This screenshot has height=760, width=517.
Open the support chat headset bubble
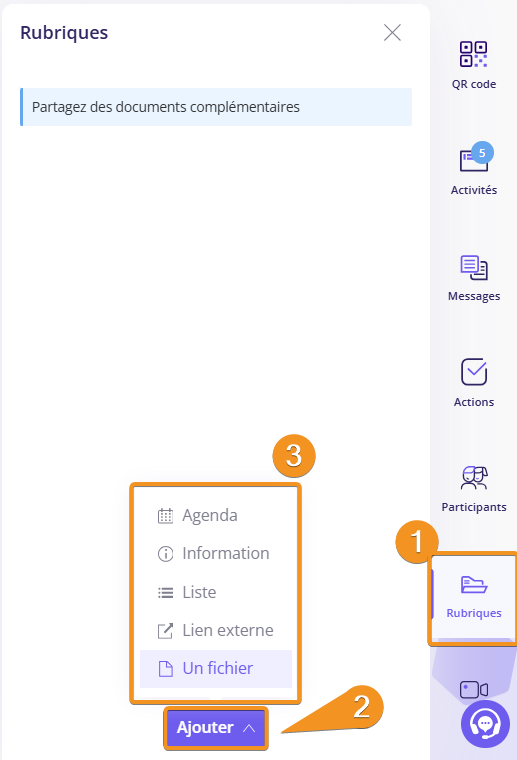click(485, 724)
